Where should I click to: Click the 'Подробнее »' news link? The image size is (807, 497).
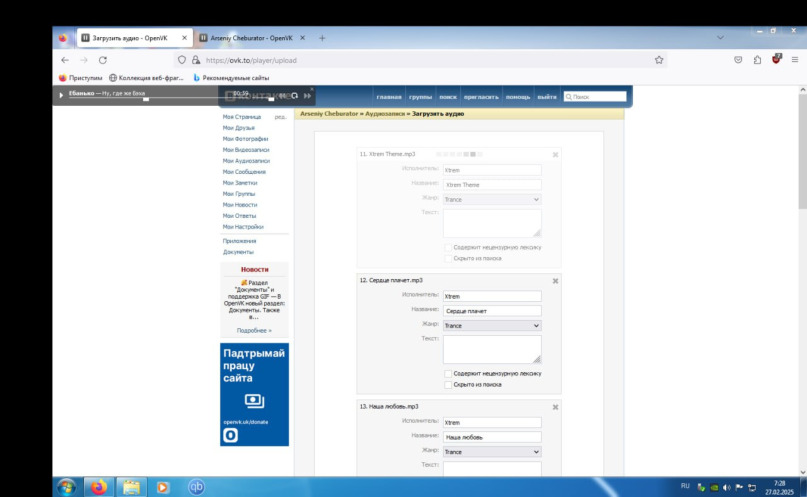[254, 330]
